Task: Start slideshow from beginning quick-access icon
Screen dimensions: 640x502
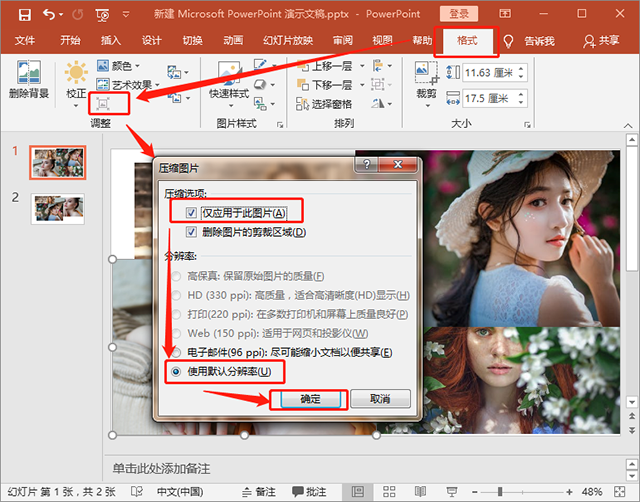Action: pos(102,15)
